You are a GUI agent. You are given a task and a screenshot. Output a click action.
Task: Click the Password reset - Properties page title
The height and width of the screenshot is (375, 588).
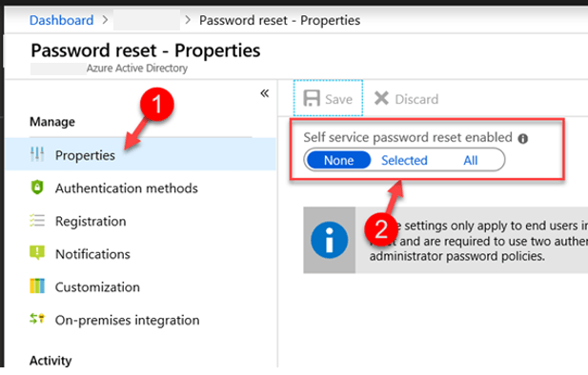pos(146,50)
